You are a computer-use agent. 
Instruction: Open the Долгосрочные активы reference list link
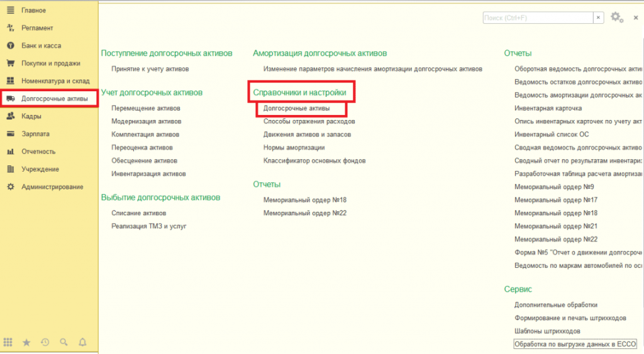tap(296, 109)
